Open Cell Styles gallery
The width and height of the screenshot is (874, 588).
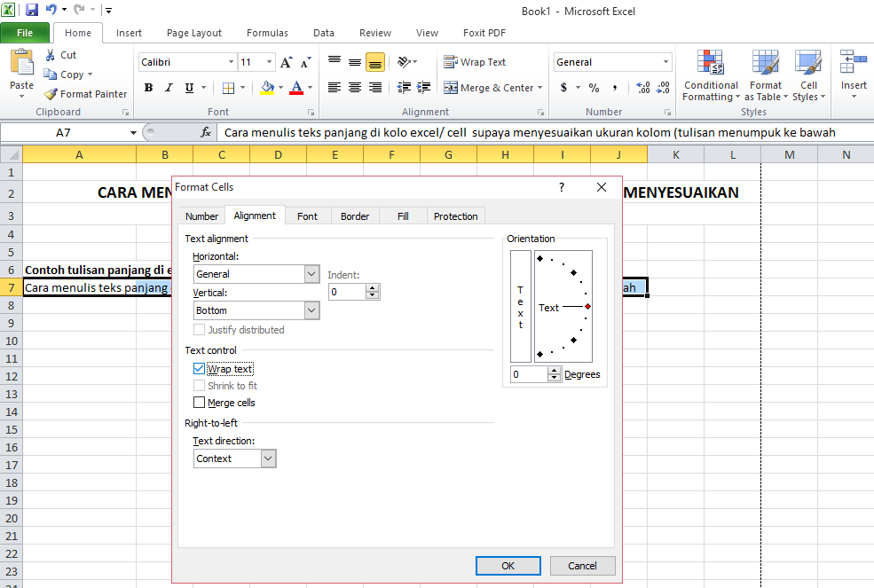(808, 76)
